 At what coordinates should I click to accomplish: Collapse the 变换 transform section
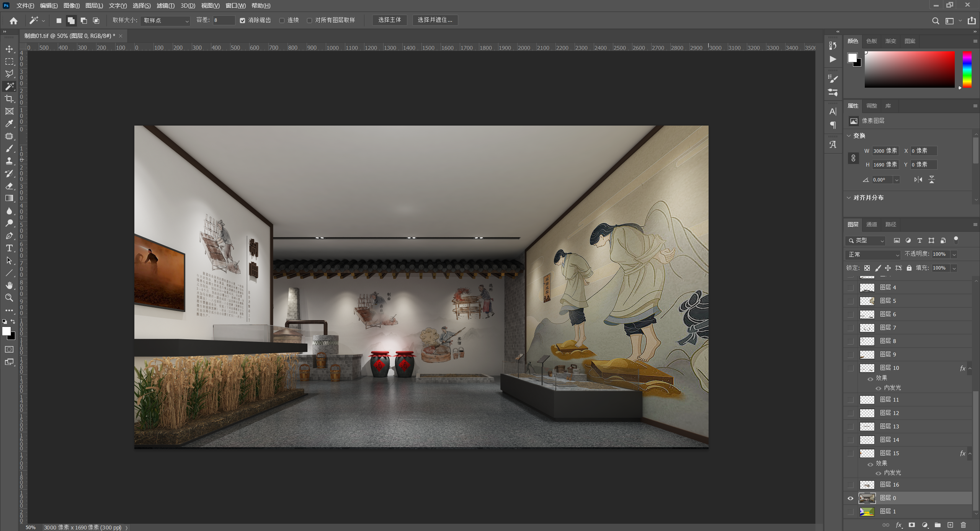coord(849,136)
